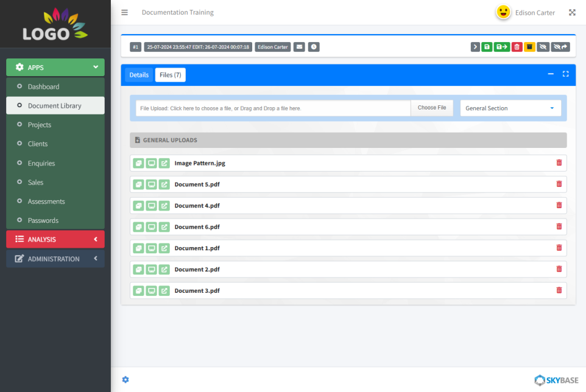The image size is (586, 392).
Task: Click copy icon for Document 5.pdf
Action: 138,184
